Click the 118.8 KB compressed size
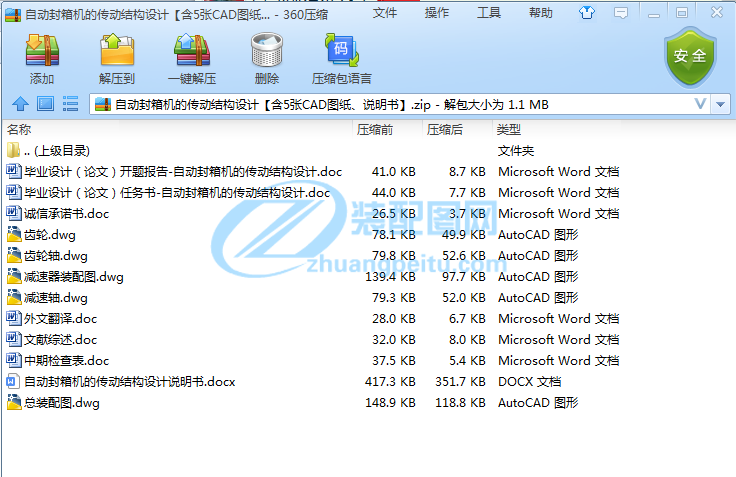This screenshot has width=736, height=477. tap(460, 403)
